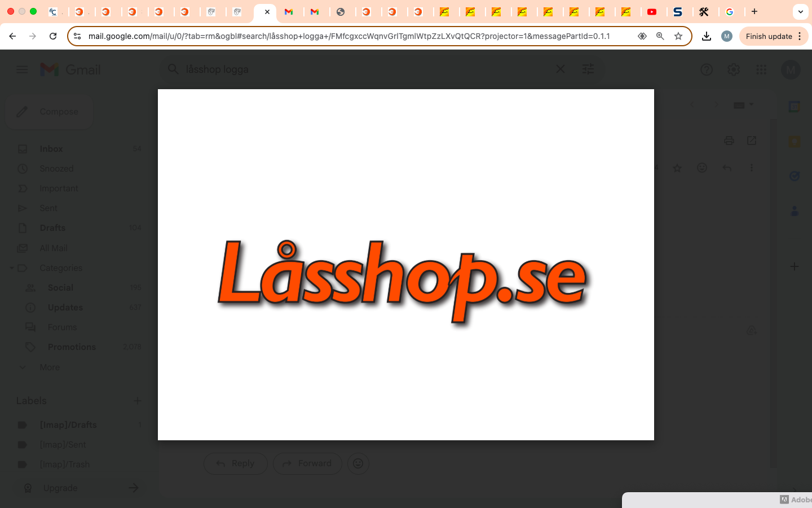Open Google Keep side panel

(x=795, y=142)
